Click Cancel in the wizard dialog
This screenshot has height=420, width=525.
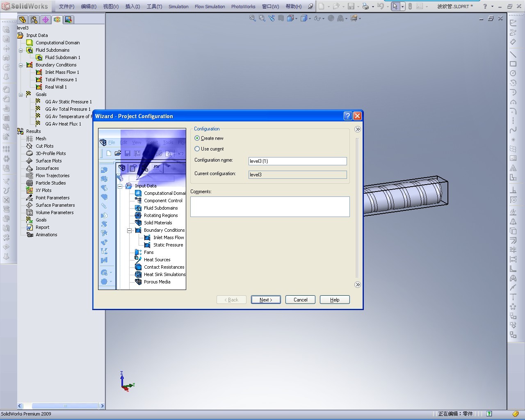300,300
